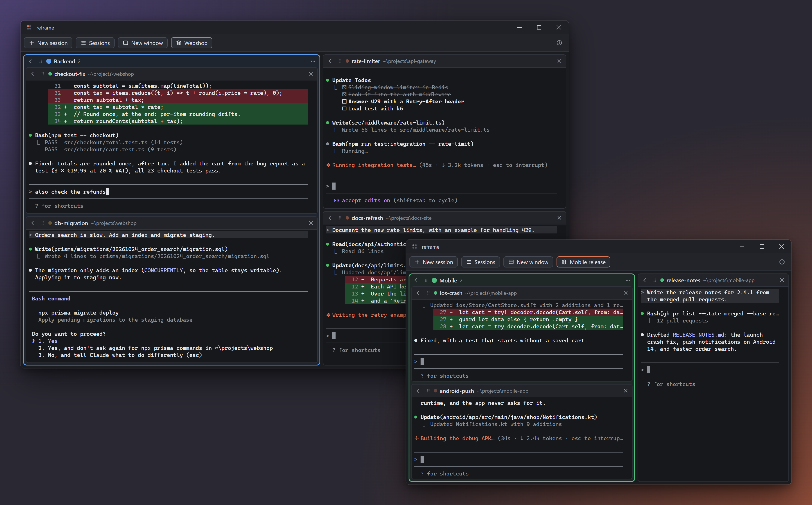Screen dimensions: 812x505
Task: Collapse the db-migration pane chevron
Action: pyautogui.click(x=32, y=223)
